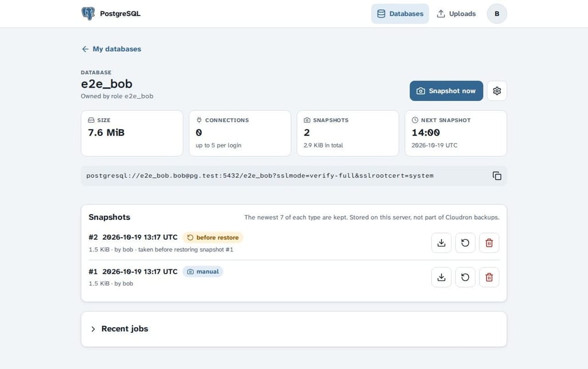Download snapshot #2

point(442,243)
